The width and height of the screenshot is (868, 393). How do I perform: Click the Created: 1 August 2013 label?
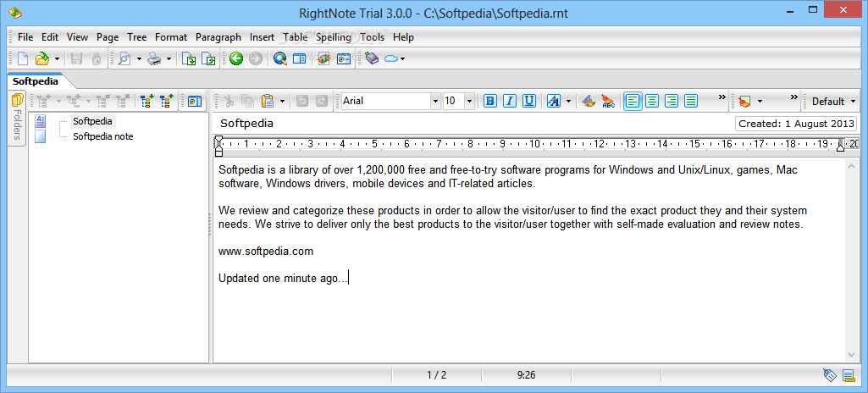(796, 124)
